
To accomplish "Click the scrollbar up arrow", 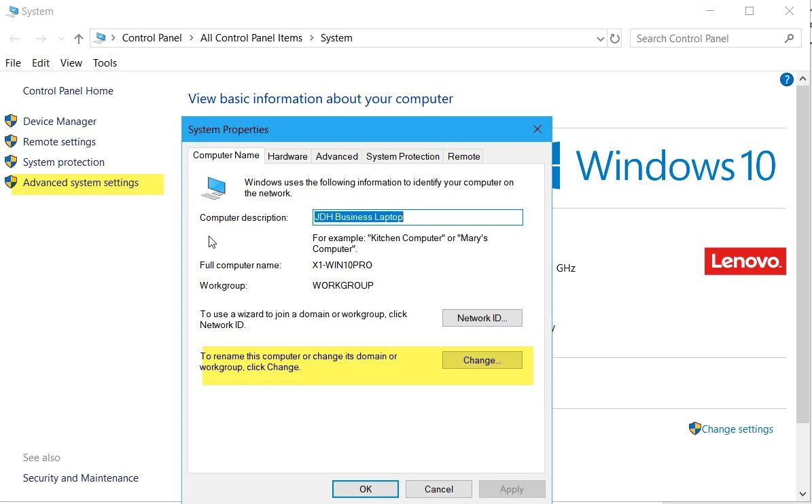I will [802, 79].
